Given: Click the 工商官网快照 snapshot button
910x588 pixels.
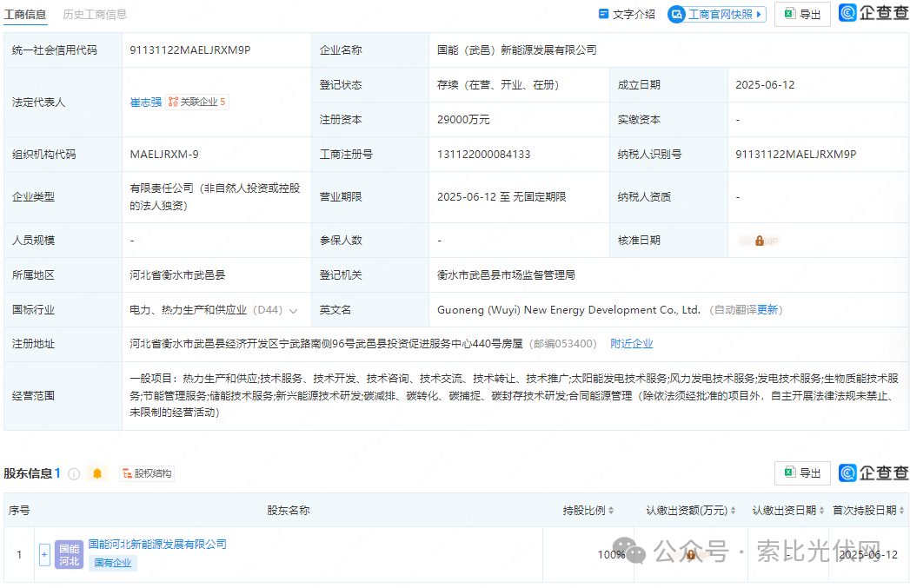Looking at the screenshot, I should [716, 14].
